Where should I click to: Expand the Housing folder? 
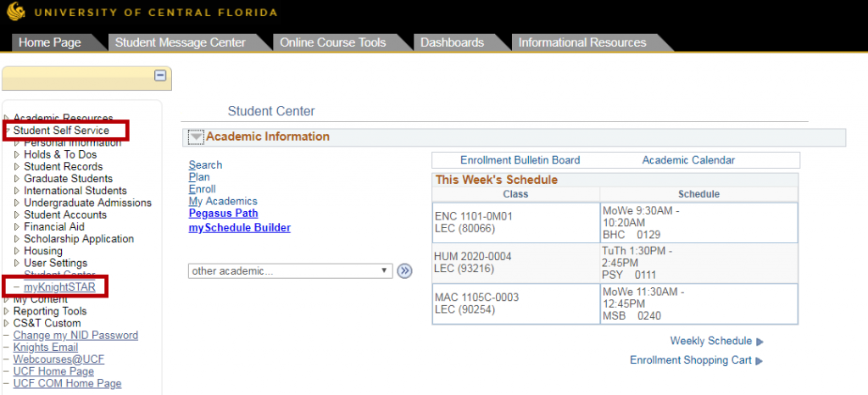tap(17, 251)
